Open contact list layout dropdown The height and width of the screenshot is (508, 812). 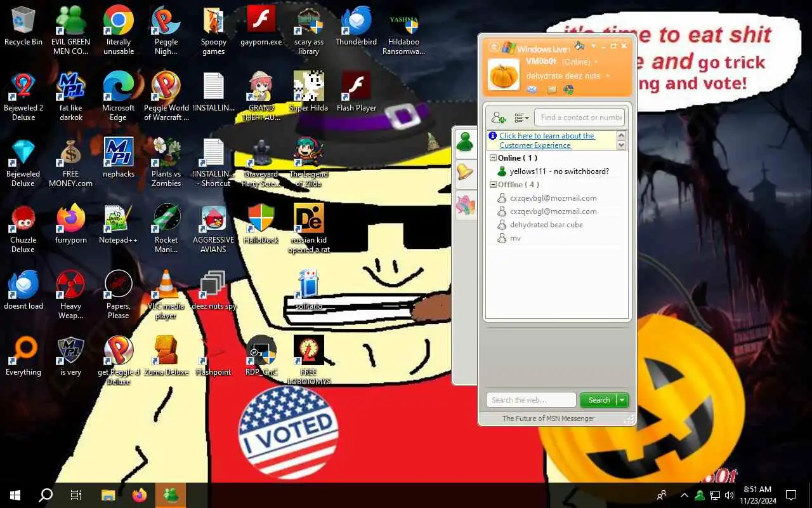tap(521, 117)
